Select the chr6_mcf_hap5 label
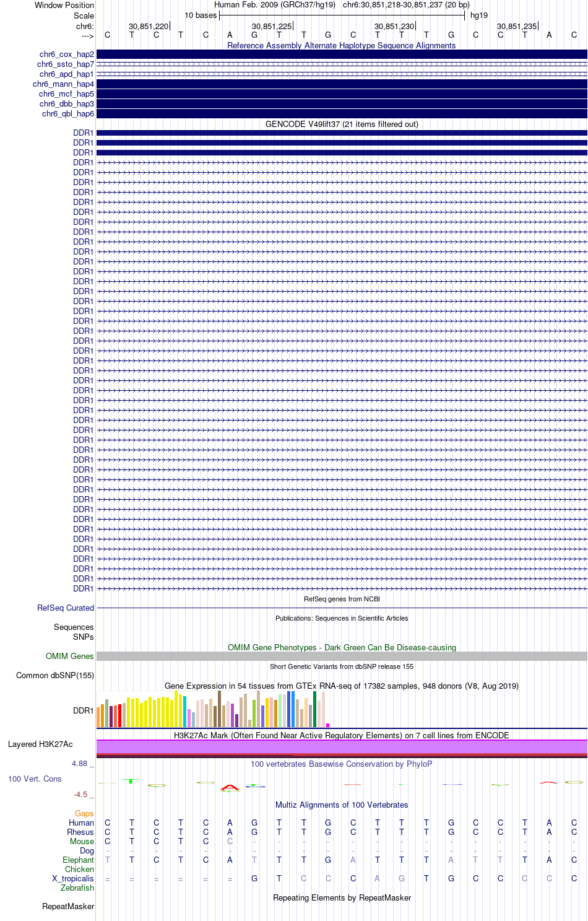The height and width of the screenshot is (921, 588). click(67, 94)
